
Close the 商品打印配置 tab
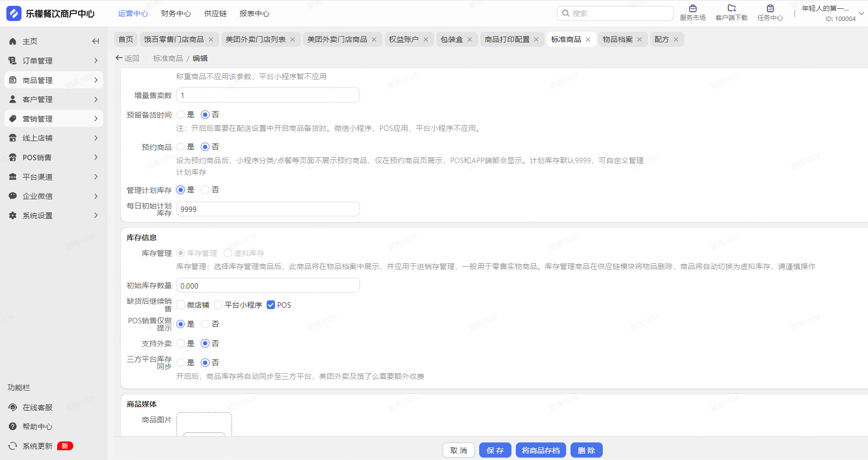pyautogui.click(x=536, y=40)
